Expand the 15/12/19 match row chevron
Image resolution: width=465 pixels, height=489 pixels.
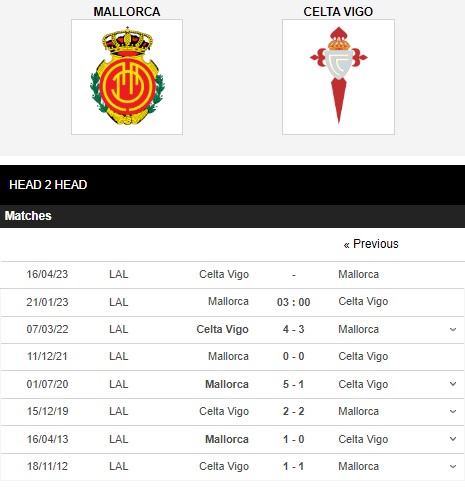[453, 411]
